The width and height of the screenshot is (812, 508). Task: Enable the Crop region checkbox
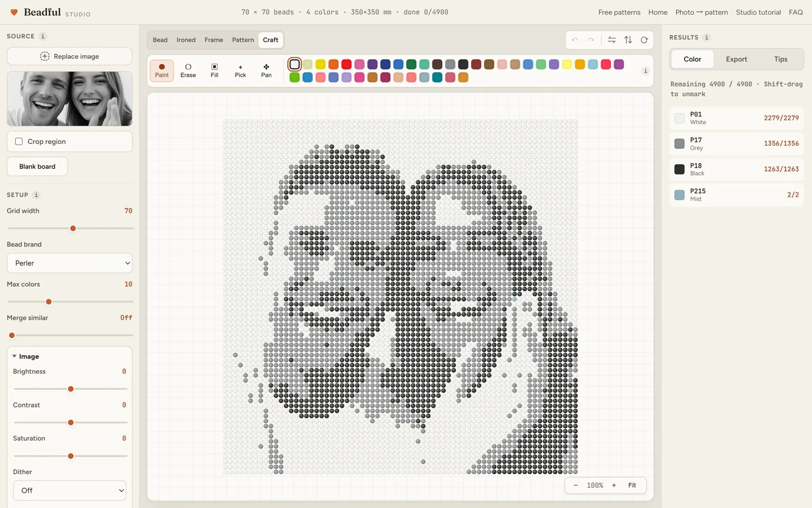[19, 142]
